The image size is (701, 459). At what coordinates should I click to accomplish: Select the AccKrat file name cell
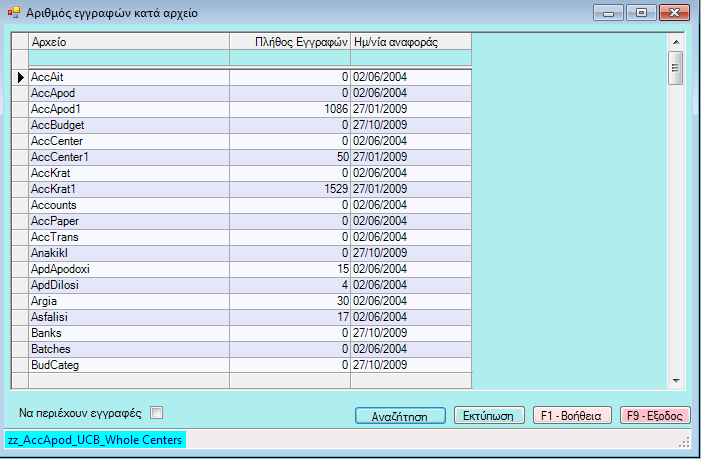pyautogui.click(x=129, y=173)
